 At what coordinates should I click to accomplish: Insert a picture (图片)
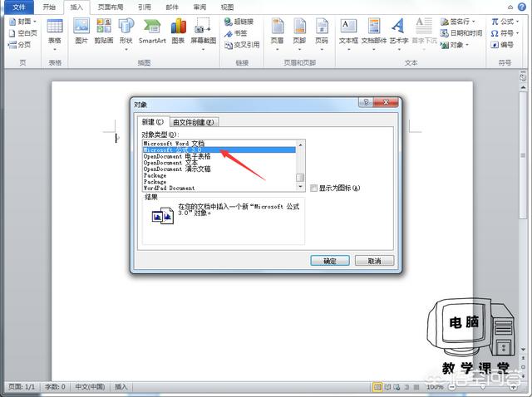click(x=81, y=32)
